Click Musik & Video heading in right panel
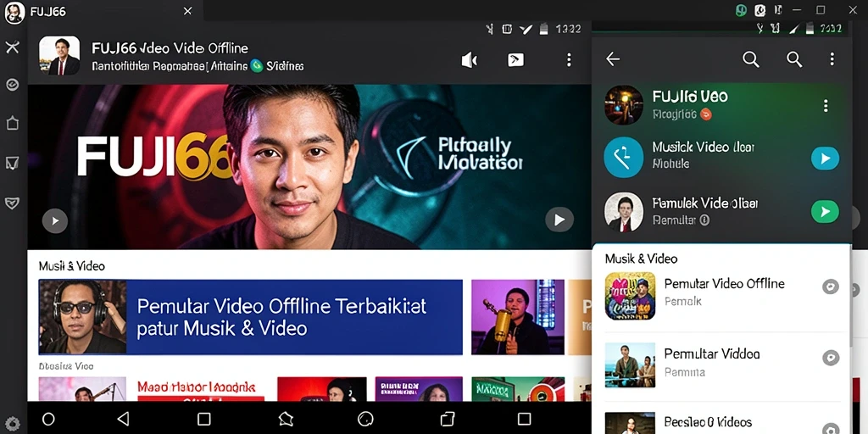This screenshot has height=434, width=868. tap(641, 259)
